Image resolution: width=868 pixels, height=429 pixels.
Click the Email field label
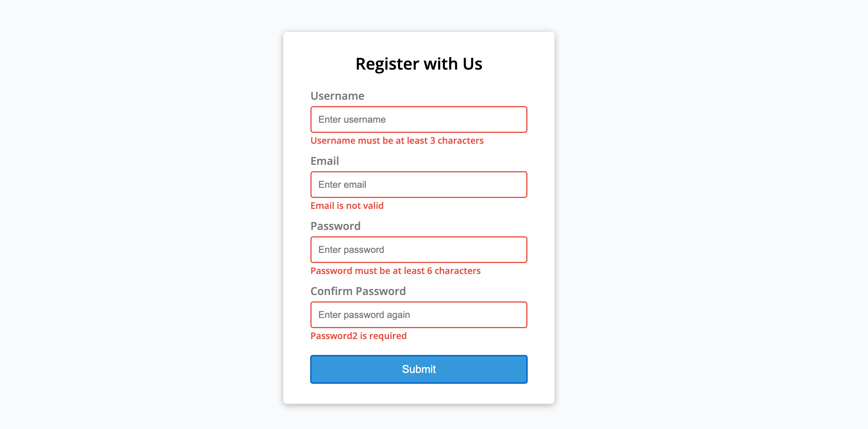(325, 161)
